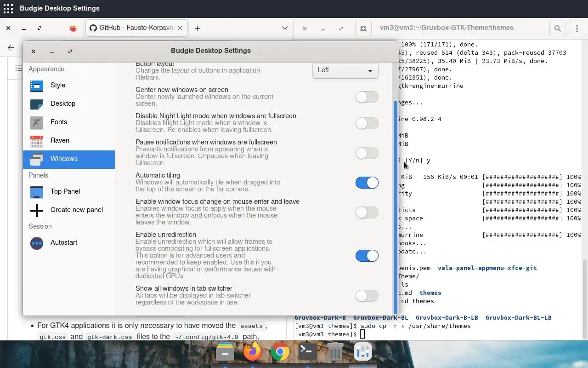Open a new browser tab with the plus button
588x368 pixels.
(197, 28)
